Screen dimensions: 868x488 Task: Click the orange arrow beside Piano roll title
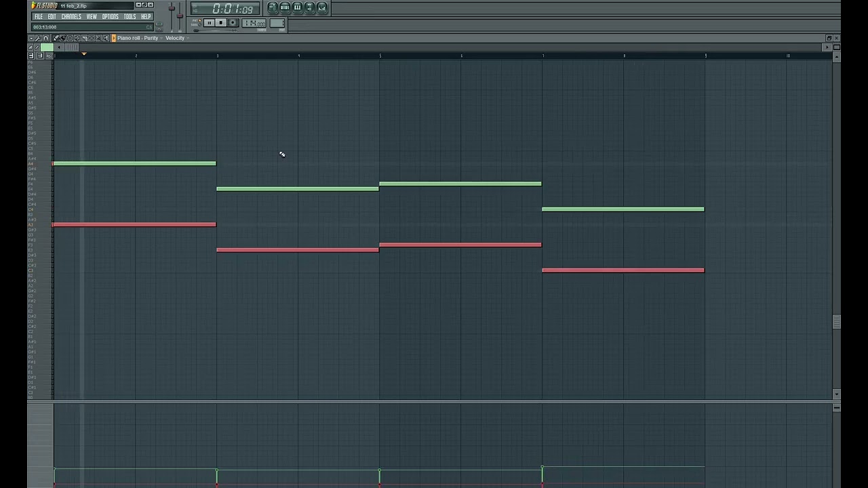coord(114,38)
